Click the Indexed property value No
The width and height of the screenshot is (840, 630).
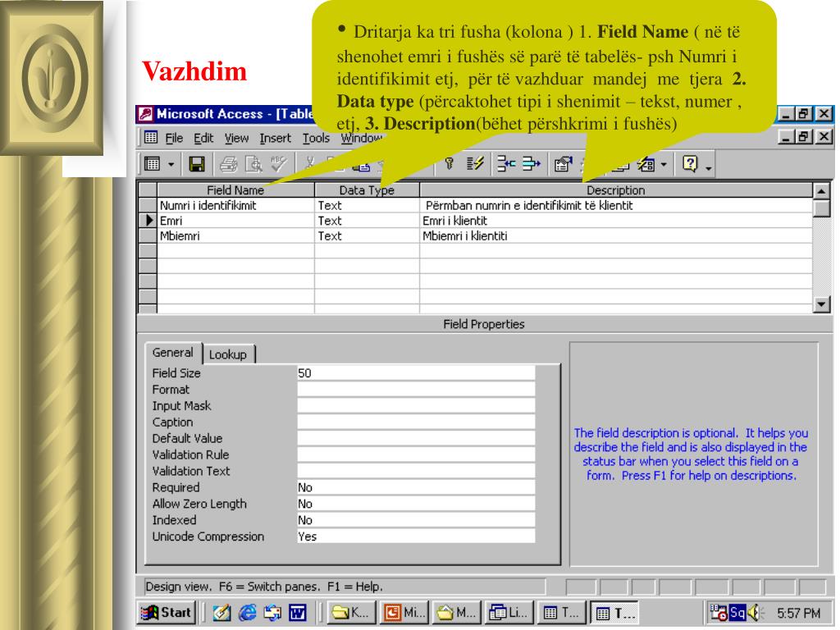416,520
